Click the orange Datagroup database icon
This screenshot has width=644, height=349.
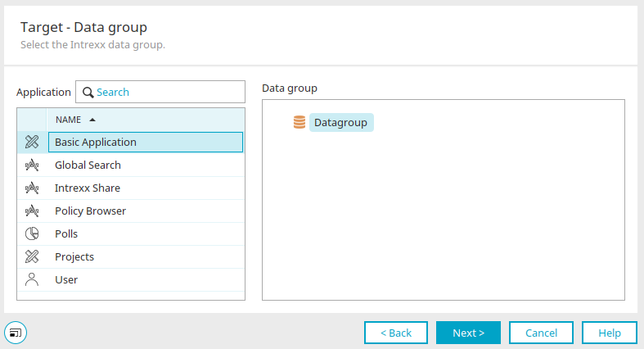tap(299, 122)
